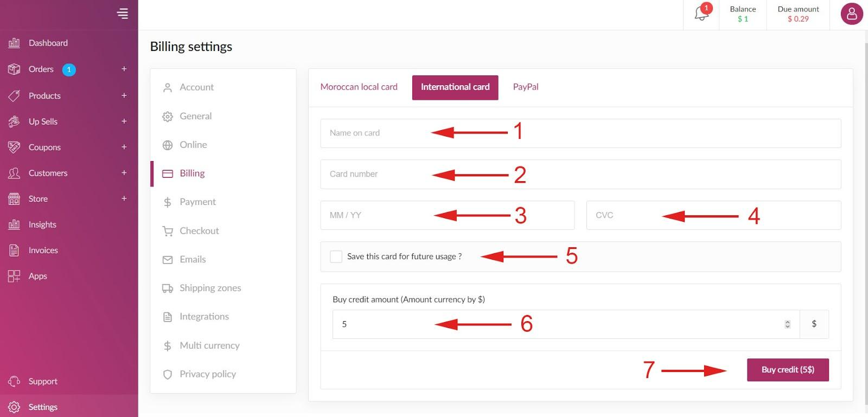The image size is (868, 417).
Task: Open the Integrations settings section
Action: [x=204, y=317]
